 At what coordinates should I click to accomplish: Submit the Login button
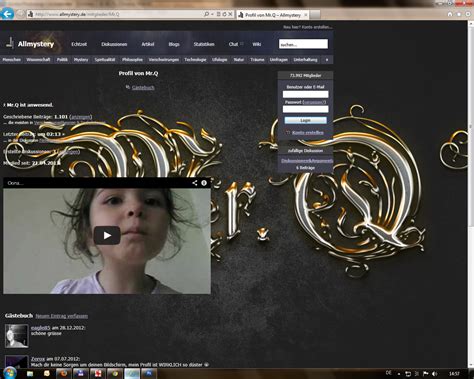pos(305,120)
